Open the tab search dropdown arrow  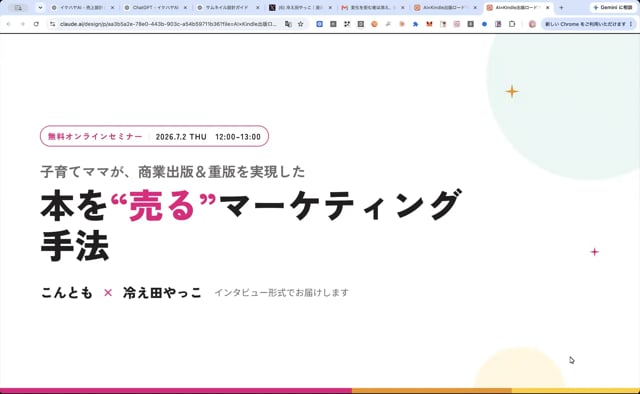tap(40, 7)
